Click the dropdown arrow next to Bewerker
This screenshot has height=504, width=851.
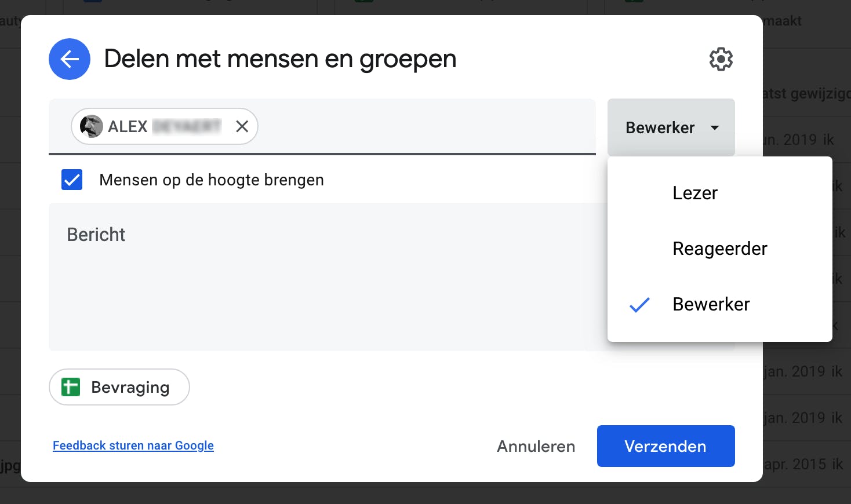point(715,127)
